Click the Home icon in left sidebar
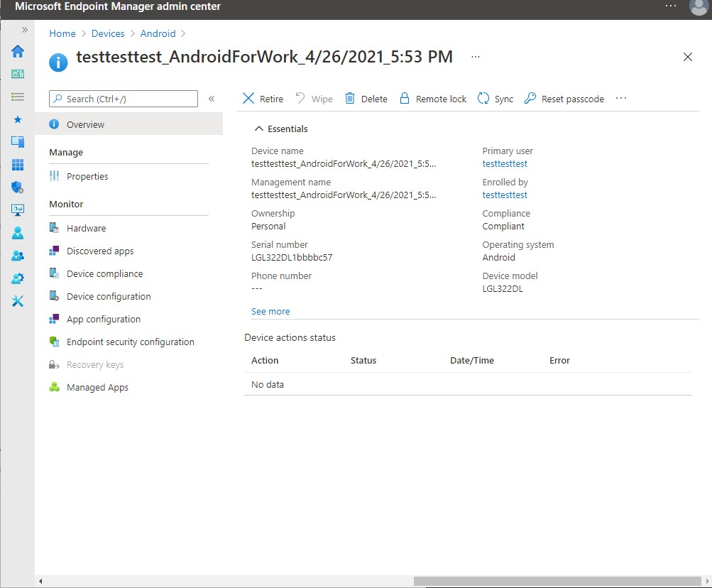The image size is (712, 588). tap(18, 51)
